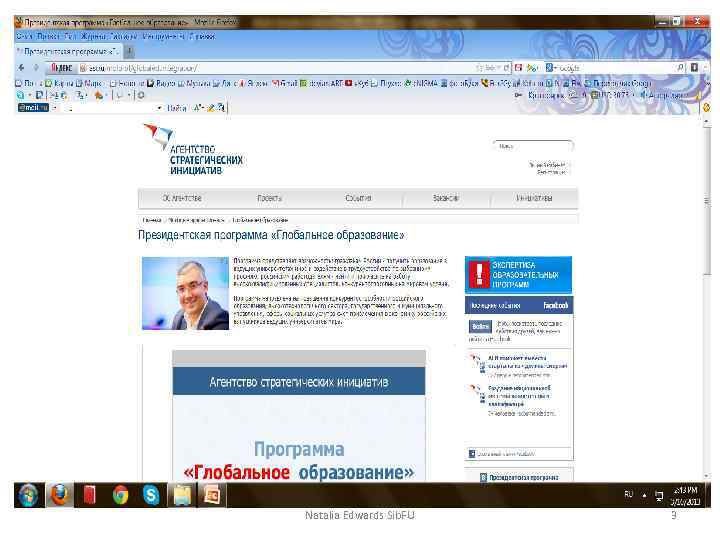Open the Правка menu
The height and width of the screenshot is (540, 720).
(x=48, y=36)
